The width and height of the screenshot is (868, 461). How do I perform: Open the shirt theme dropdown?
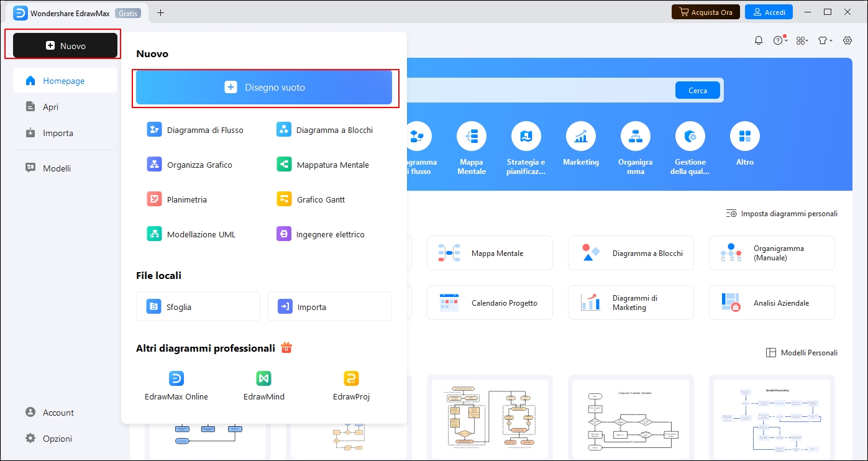[x=825, y=40]
